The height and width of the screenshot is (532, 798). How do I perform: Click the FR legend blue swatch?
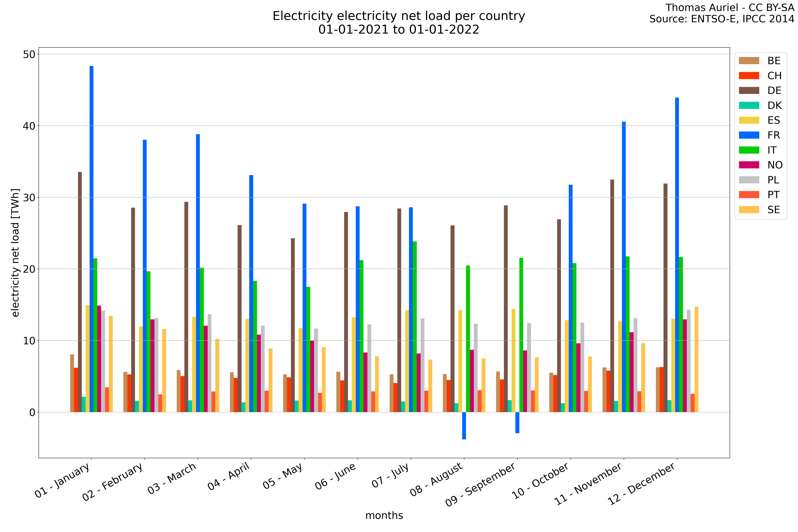(749, 135)
